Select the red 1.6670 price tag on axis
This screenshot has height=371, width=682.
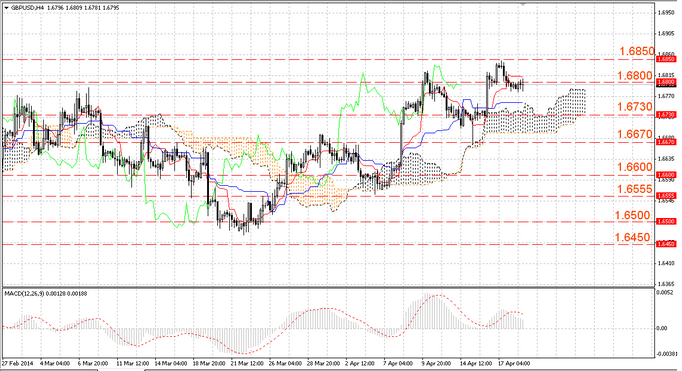(666, 142)
